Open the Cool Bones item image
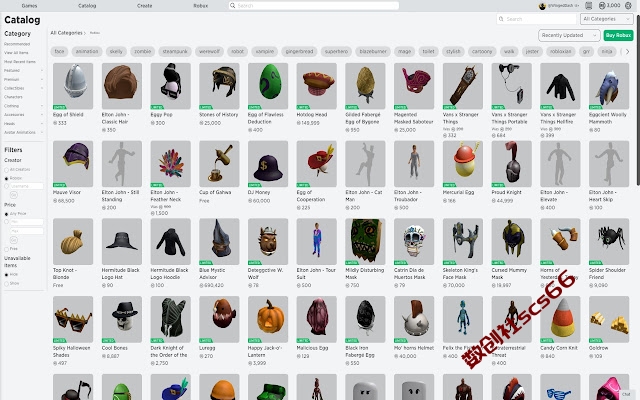This screenshot has width=640, height=400. click(x=122, y=320)
